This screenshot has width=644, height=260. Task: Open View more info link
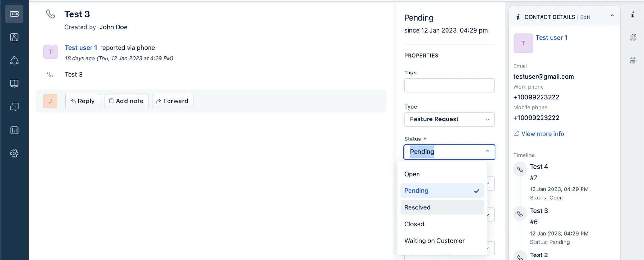543,134
